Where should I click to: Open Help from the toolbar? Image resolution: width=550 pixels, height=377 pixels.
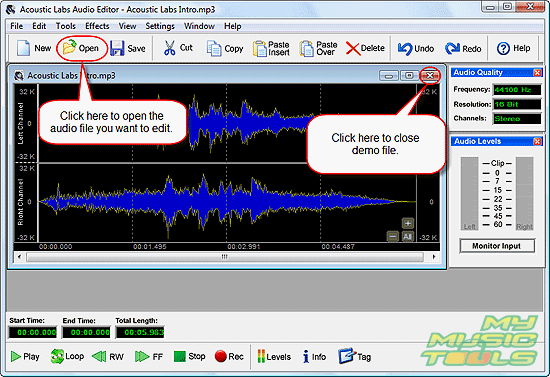(x=513, y=48)
